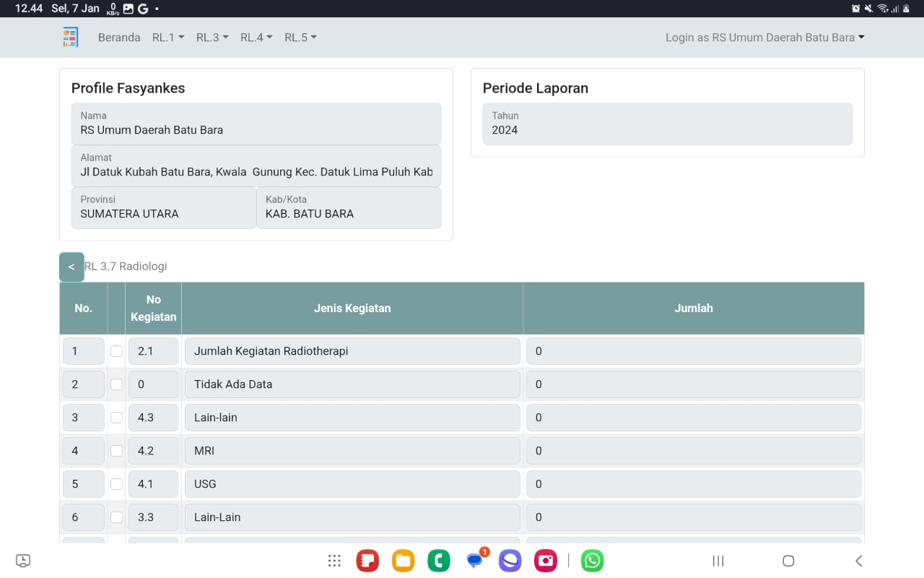Viewport: 924px width, 578px height.
Task: Click the Jenis Kegiatan field 'MRI'
Action: (352, 451)
